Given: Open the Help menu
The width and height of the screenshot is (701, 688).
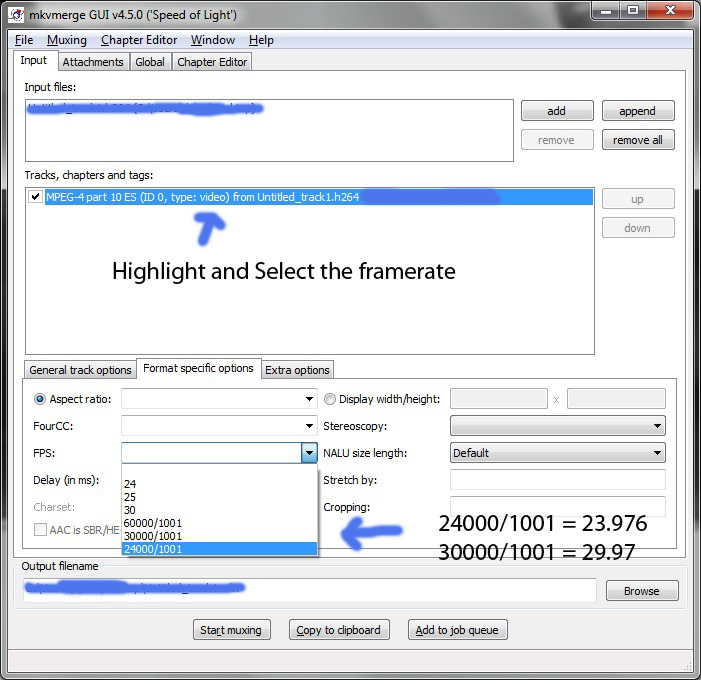Looking at the screenshot, I should click(261, 40).
